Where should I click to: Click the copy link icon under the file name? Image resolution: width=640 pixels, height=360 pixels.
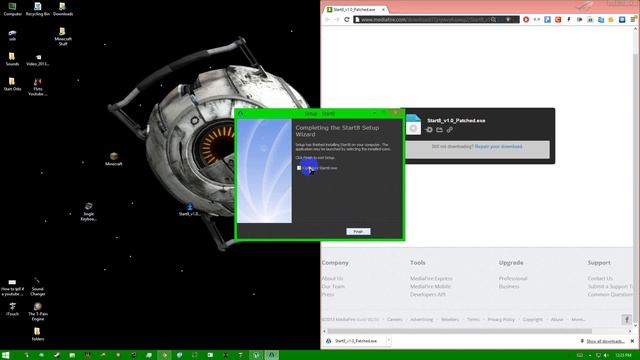tap(449, 130)
